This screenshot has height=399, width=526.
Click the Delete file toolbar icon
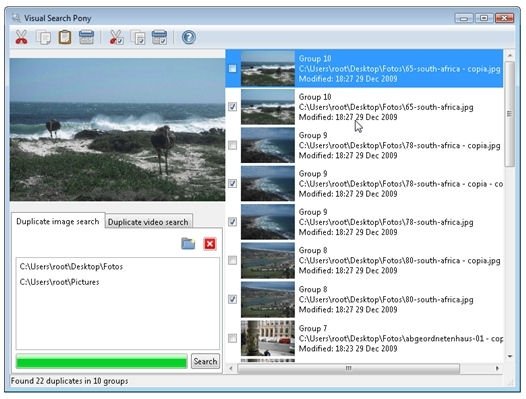[86, 37]
